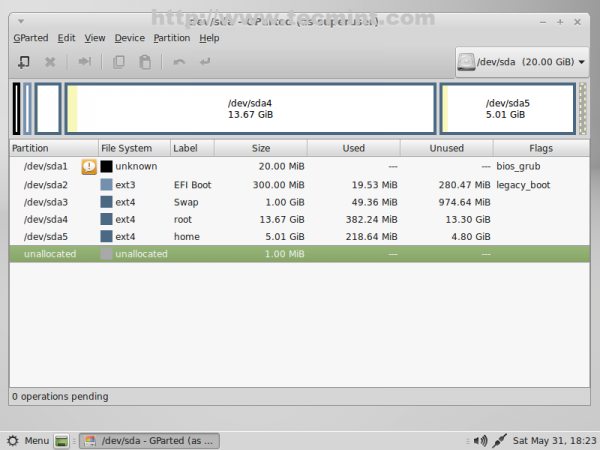Click the network connection icon in tray
The image size is (600, 450).
(499, 441)
